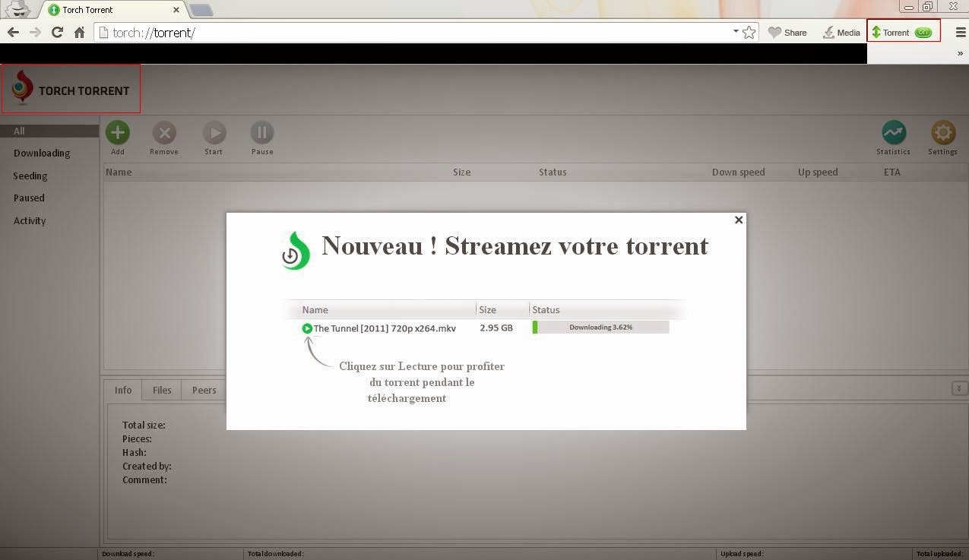
Task: Close the Streamez votre torrent popup
Action: [x=738, y=220]
